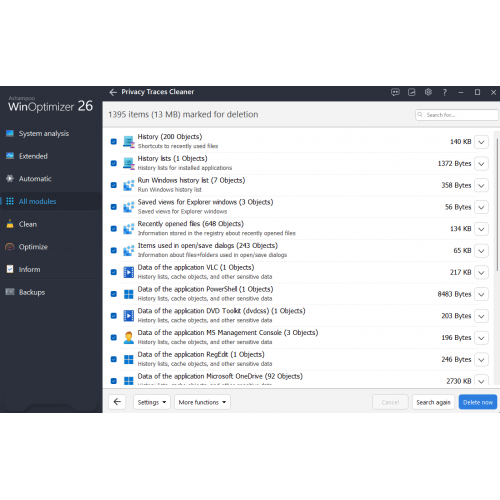500x500 pixels.
Task: Expand the History 140 KB row chevron
Action: [481, 142]
